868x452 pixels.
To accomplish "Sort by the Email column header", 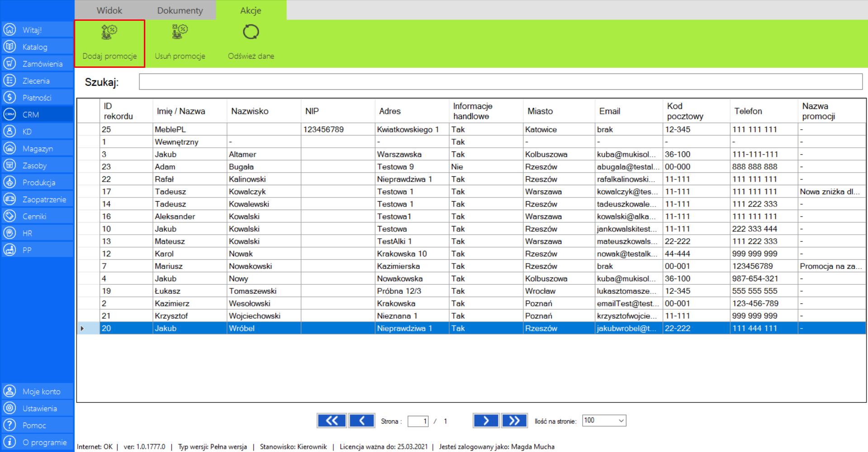I will [629, 111].
